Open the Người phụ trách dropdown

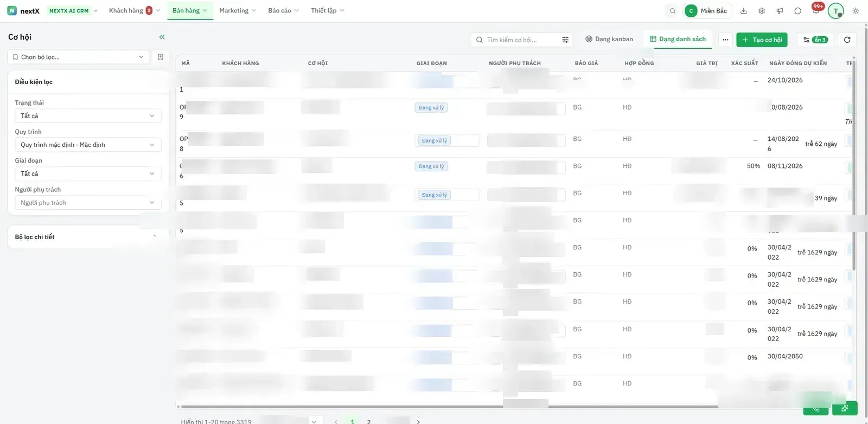point(88,203)
